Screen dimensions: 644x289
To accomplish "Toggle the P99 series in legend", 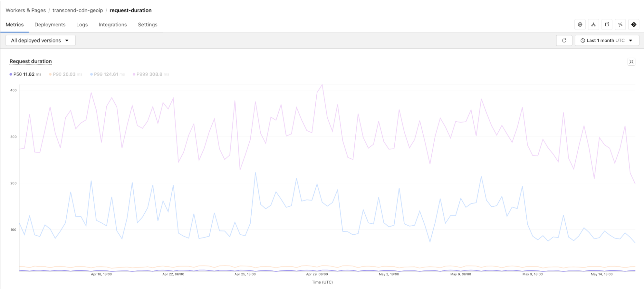I will [107, 74].
